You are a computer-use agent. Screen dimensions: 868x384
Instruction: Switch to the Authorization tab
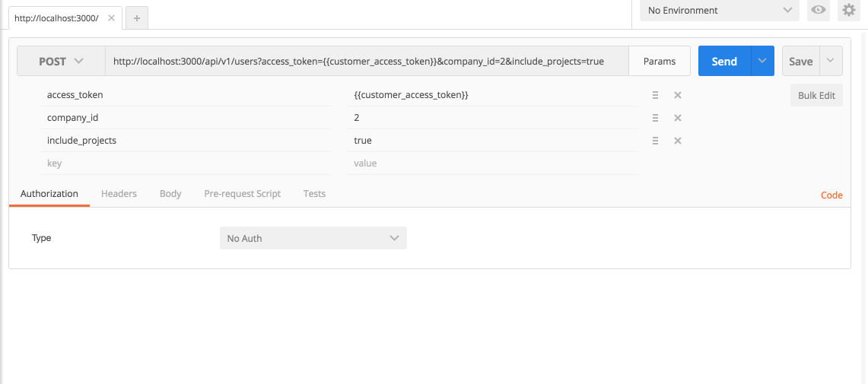[49, 194]
